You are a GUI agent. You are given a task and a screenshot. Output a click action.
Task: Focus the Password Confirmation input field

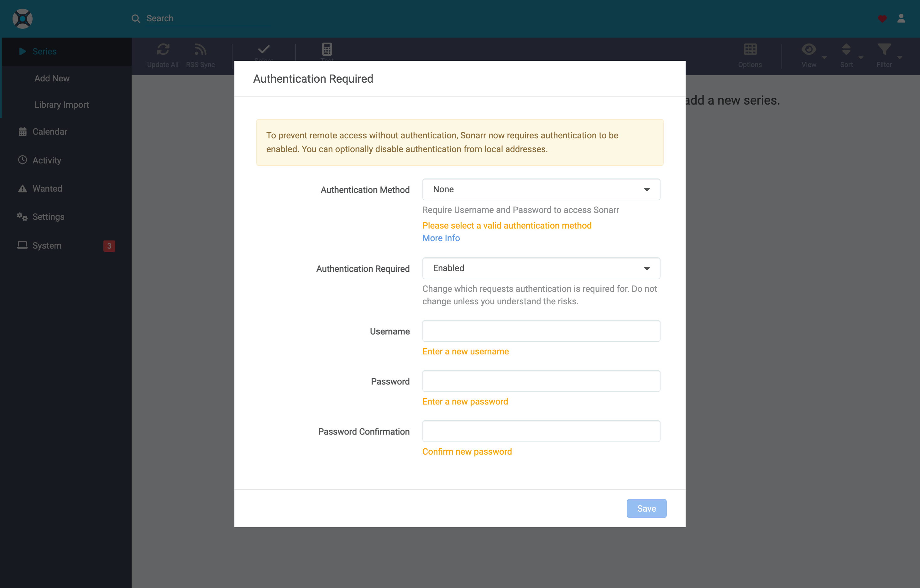click(541, 431)
